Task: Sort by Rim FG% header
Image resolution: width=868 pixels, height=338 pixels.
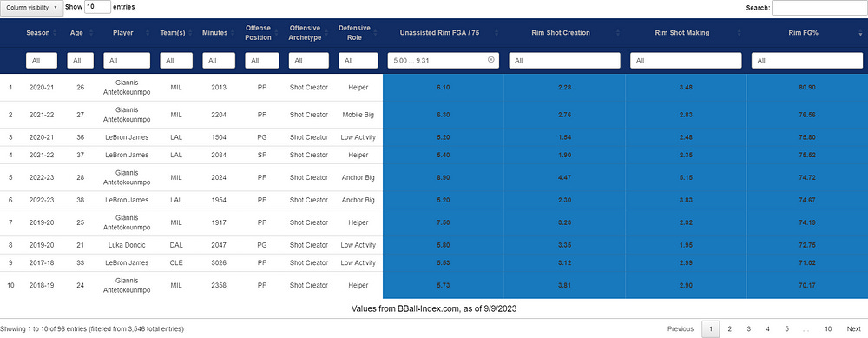Action: point(803,33)
